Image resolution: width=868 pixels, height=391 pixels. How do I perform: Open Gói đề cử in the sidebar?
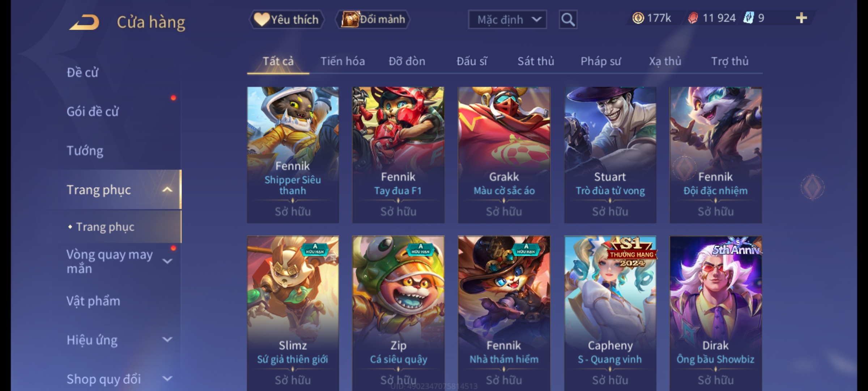(x=93, y=112)
